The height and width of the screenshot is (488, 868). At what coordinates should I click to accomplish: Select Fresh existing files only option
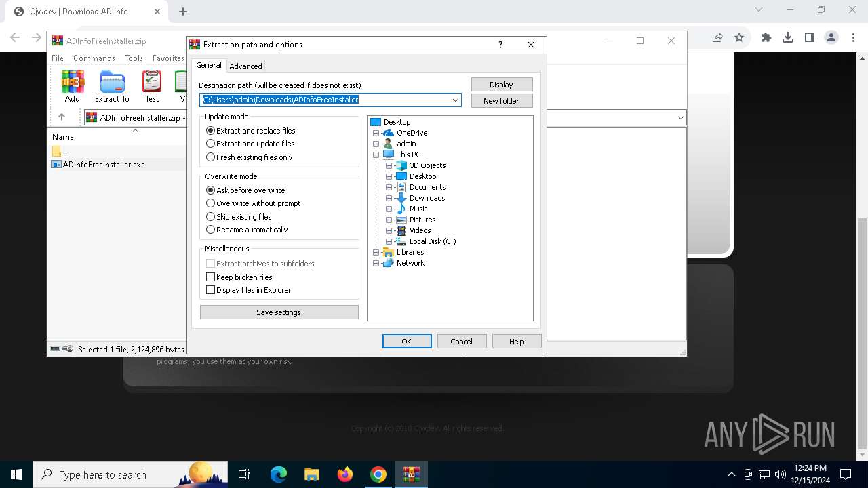pos(250,157)
